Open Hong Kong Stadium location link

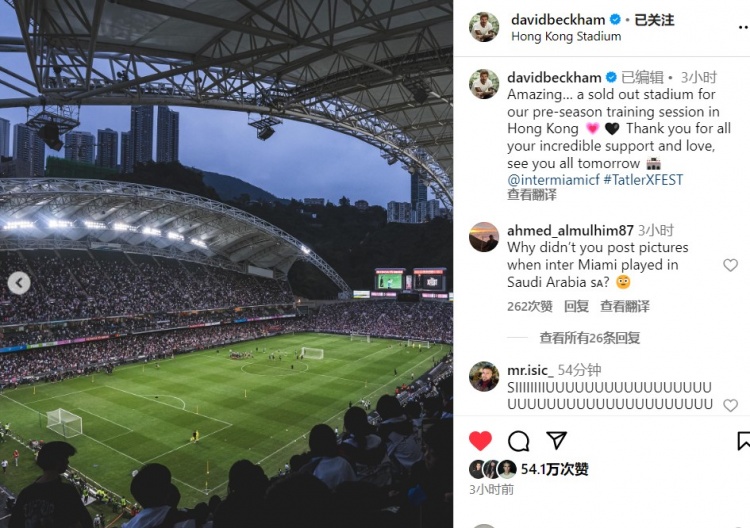[566, 36]
